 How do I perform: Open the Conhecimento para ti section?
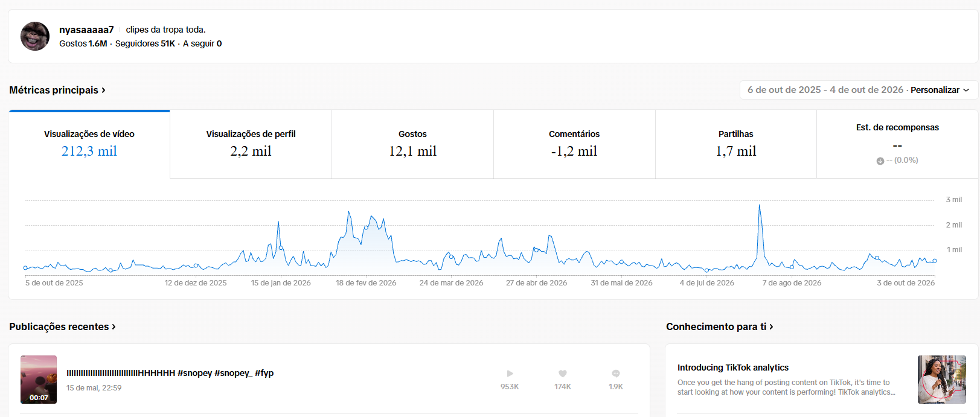[720, 326]
